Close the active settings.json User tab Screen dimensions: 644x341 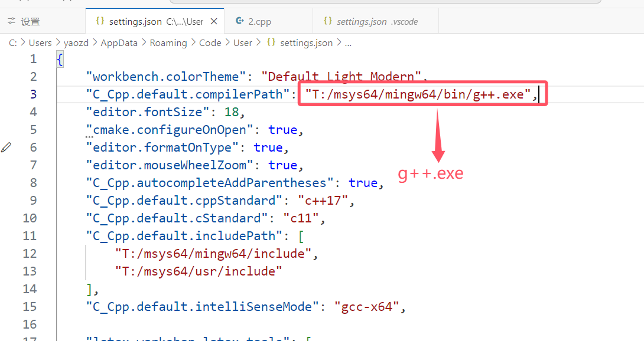pyautogui.click(x=214, y=21)
